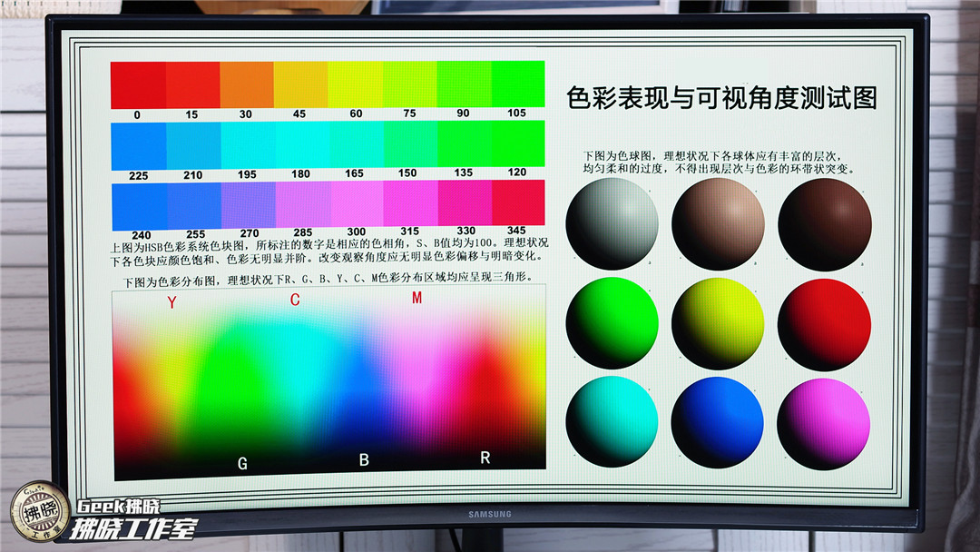Click the dark brown shaded sphere
Screen dimensions: 980x552
click(x=824, y=224)
